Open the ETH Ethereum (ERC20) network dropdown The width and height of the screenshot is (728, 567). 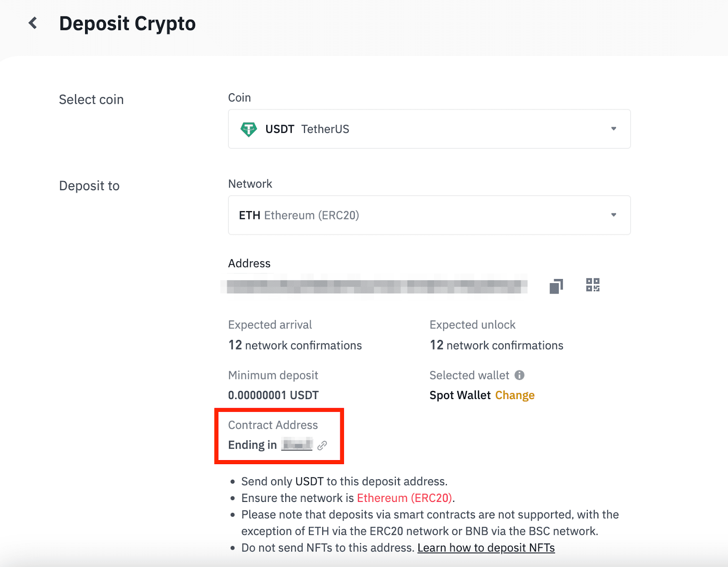429,215
